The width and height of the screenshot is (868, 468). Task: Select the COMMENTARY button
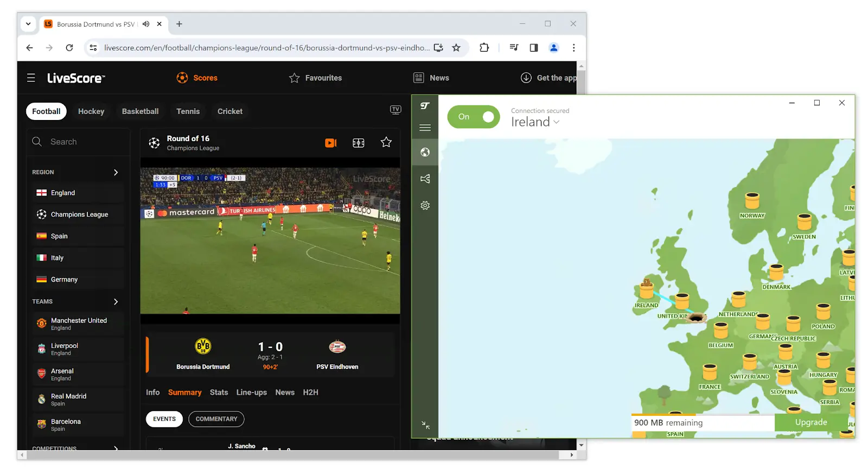[x=216, y=419]
